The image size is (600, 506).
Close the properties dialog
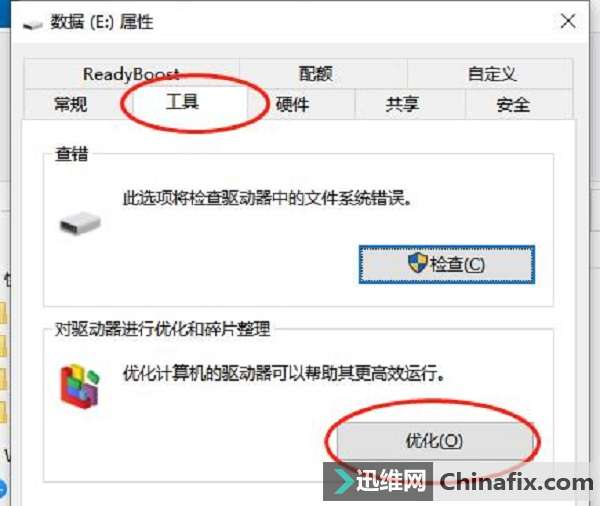[x=568, y=21]
